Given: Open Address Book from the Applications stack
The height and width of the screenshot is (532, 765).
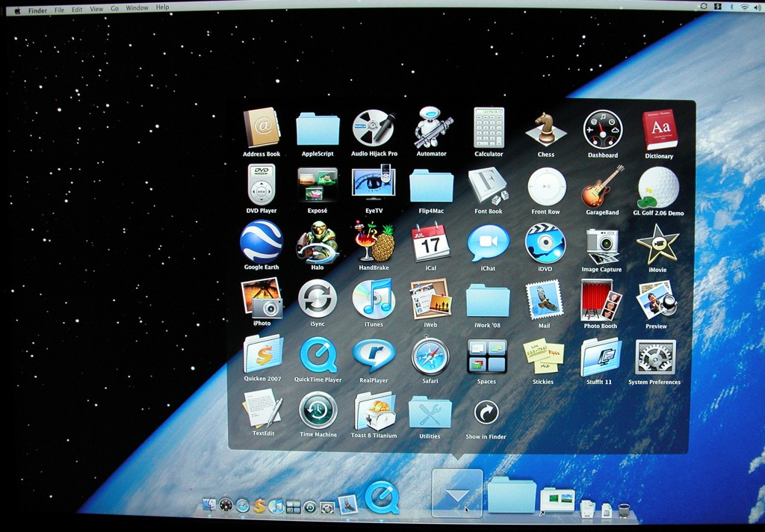Looking at the screenshot, I should coord(261,128).
